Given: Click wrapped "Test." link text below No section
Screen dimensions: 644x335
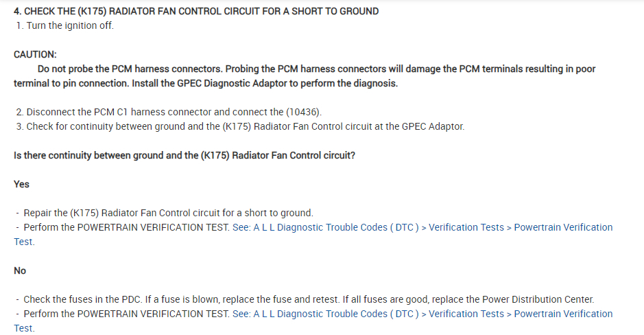Looking at the screenshot, I should 24,328.
